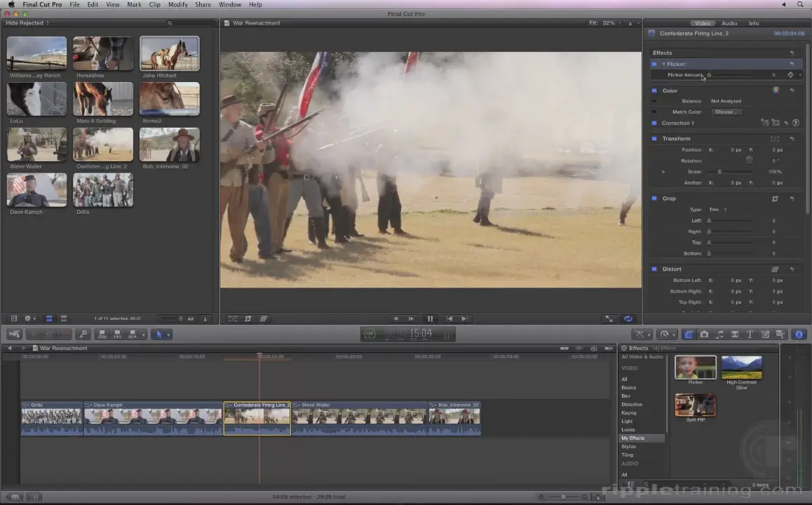Activate Distort on-screen controls icon
The height and width of the screenshot is (505, 812).
[x=775, y=269]
